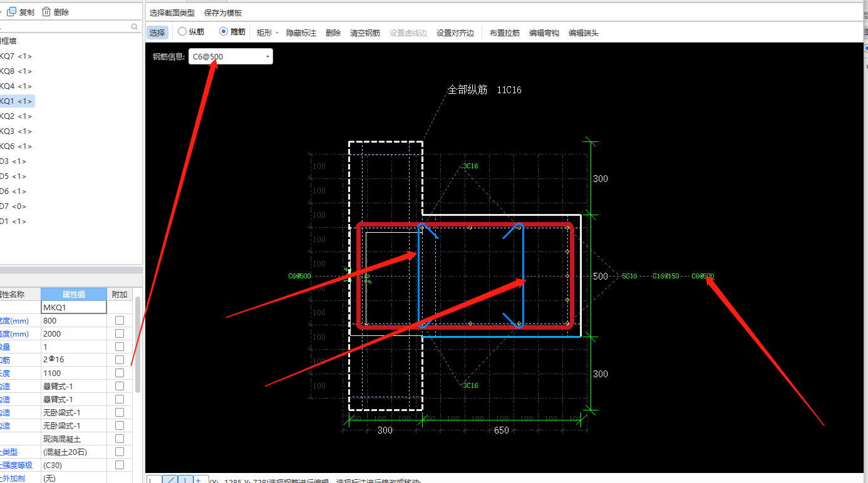Select D6 <1> in the component list
Viewport: 868px width, 483px height.
pyautogui.click(x=13, y=191)
